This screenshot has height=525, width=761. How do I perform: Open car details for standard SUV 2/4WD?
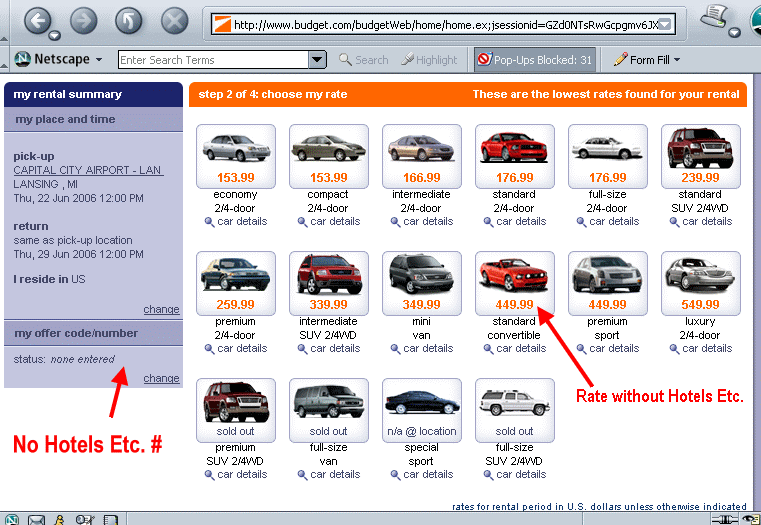[x=701, y=222]
